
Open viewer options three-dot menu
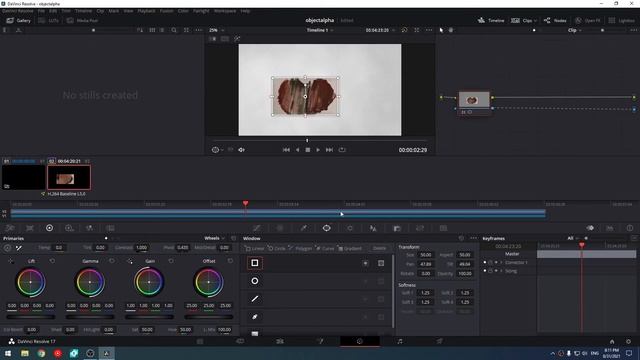click(429, 30)
